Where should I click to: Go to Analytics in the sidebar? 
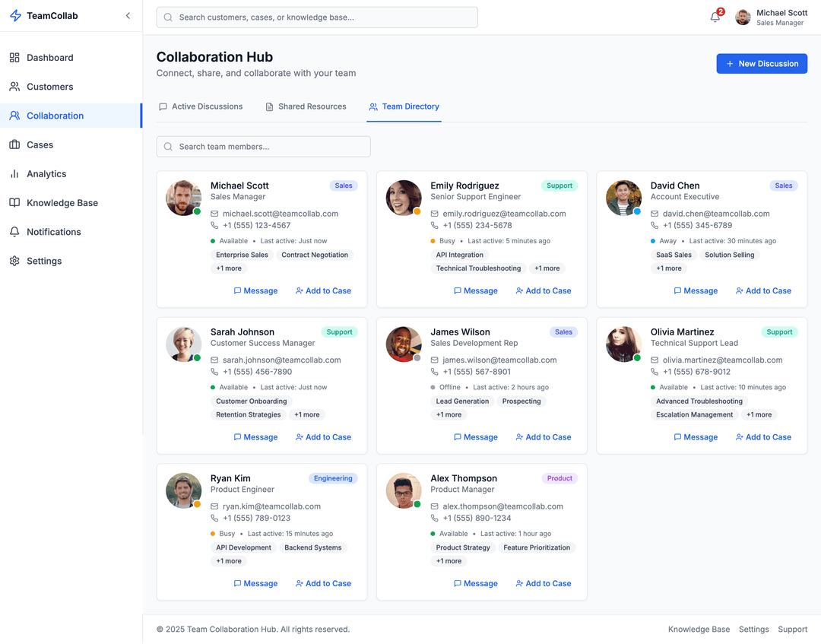46,174
